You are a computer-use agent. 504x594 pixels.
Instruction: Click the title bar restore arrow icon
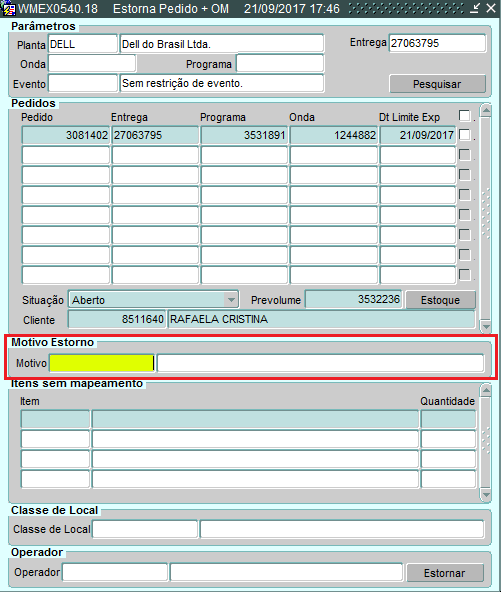tap(475, 8)
